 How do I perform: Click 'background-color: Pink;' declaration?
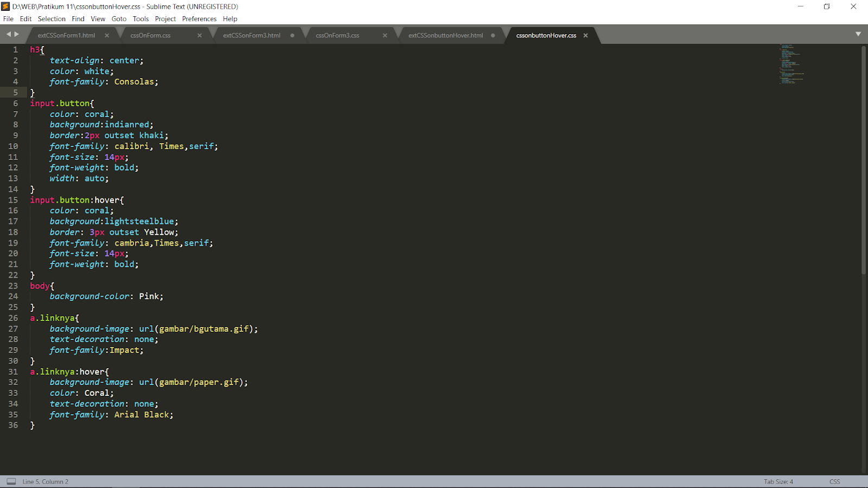coord(106,297)
